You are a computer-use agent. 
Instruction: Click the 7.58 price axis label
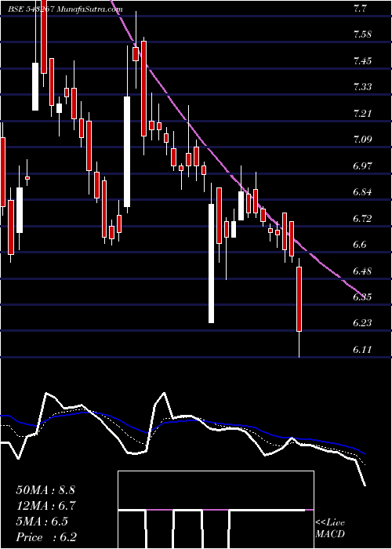(x=362, y=35)
